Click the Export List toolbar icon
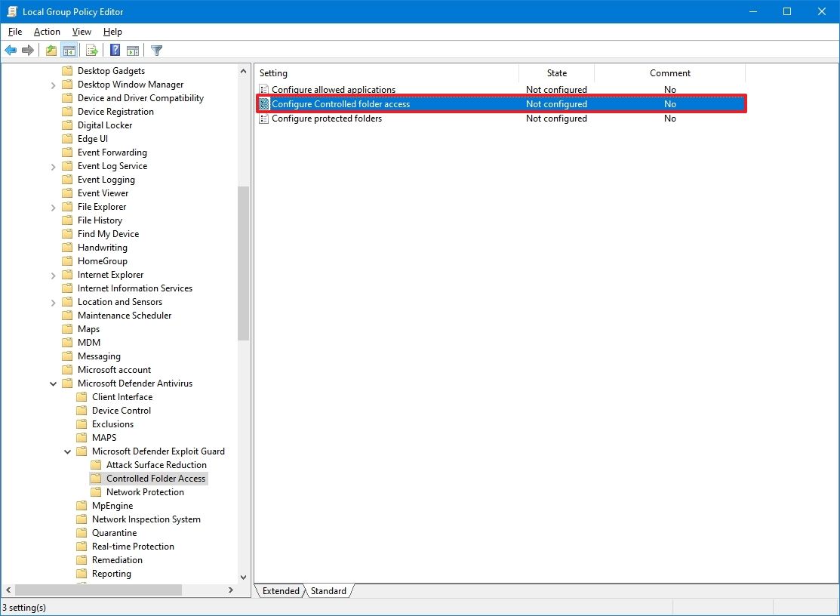This screenshot has width=840, height=616. [91, 50]
